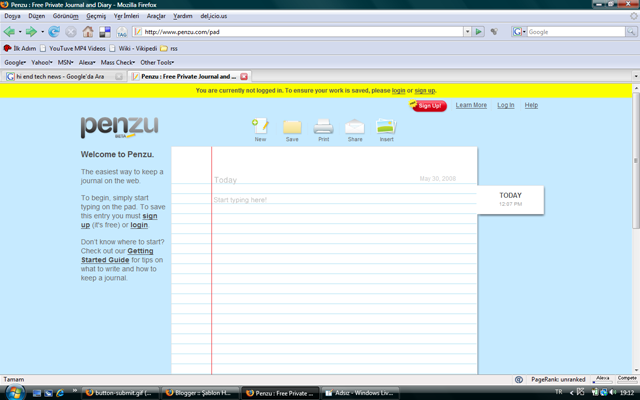640x400 pixels.
Task: Open the Other Tools dropdown
Action: (157, 62)
